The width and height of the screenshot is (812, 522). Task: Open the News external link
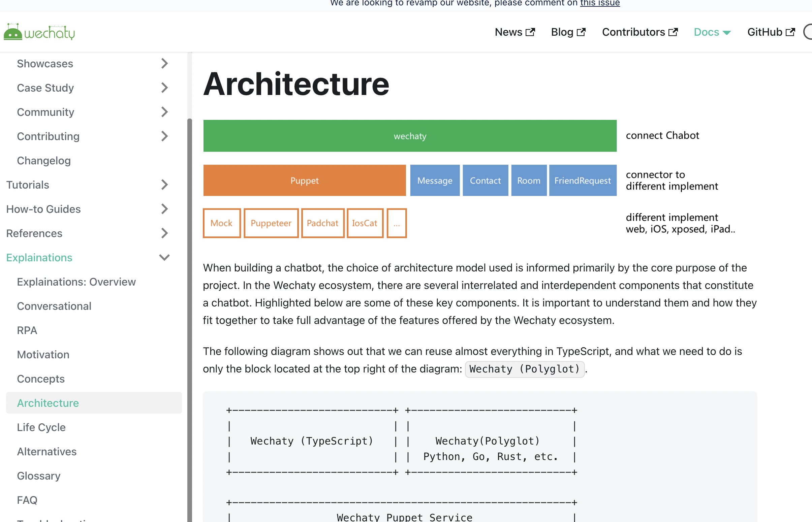coord(514,32)
